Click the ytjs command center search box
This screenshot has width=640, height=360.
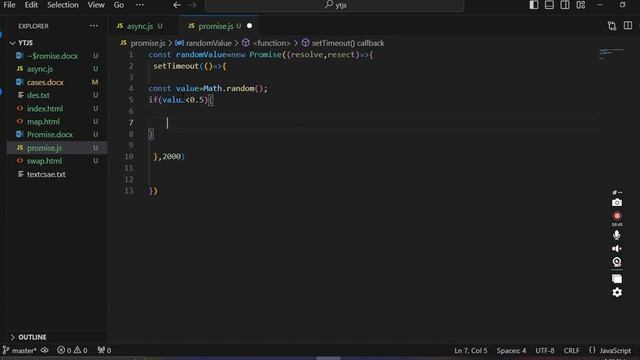pyautogui.click(x=335, y=5)
